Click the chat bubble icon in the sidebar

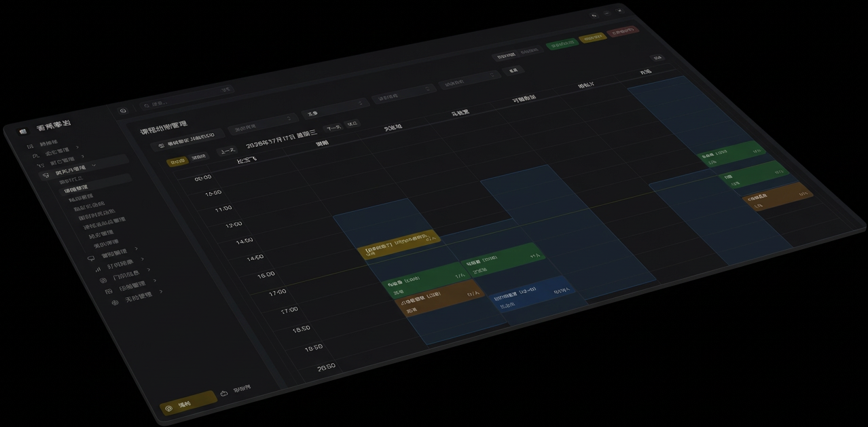[x=91, y=258]
